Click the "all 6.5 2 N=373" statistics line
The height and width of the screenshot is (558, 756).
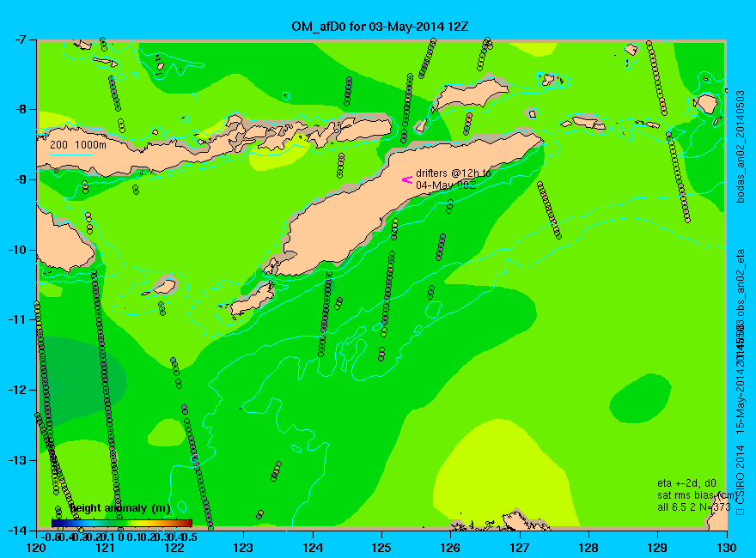click(694, 507)
